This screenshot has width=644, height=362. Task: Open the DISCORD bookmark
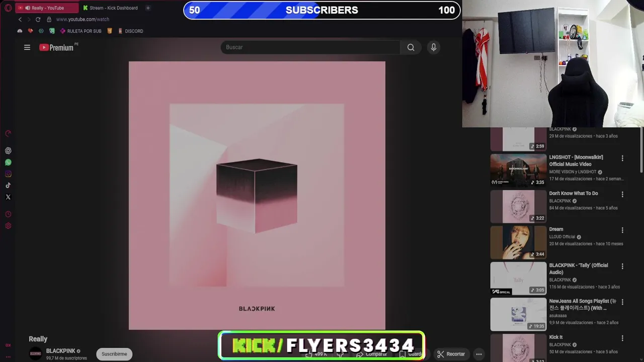(x=130, y=31)
